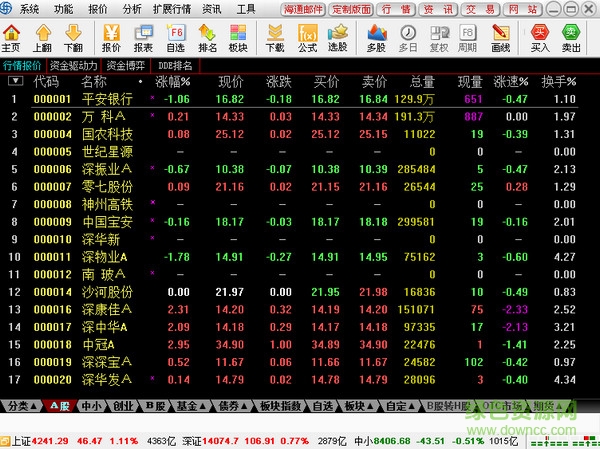Click the app logo in title bar
This screenshot has height=449, width=600.
[x=6, y=8]
